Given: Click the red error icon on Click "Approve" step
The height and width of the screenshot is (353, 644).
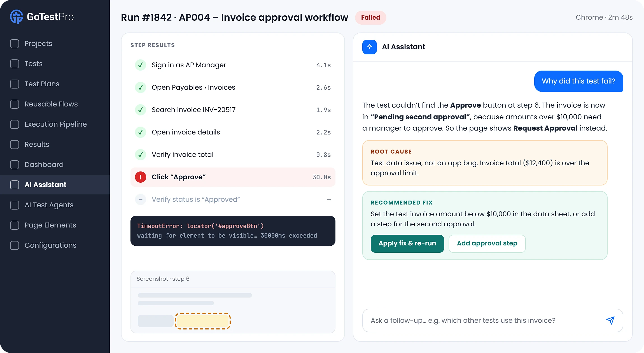Looking at the screenshot, I should point(141,177).
